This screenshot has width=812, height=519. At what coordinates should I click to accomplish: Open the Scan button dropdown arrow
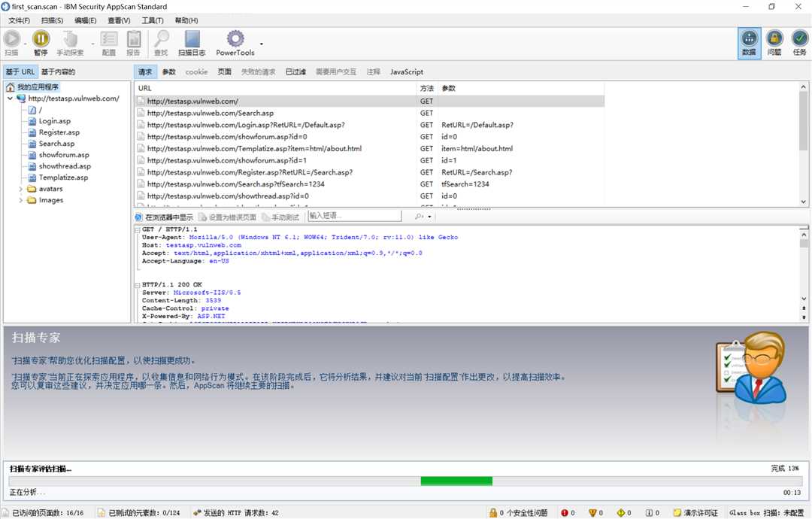[26, 44]
